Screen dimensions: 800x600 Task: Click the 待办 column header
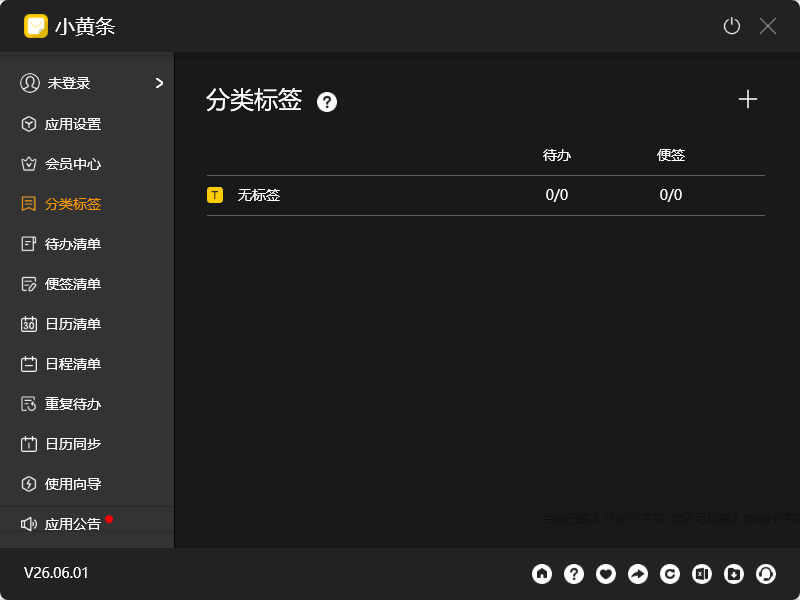(557, 155)
